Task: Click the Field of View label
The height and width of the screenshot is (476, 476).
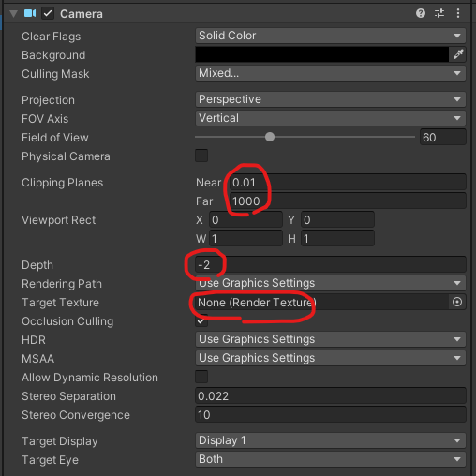Action: [x=55, y=138]
